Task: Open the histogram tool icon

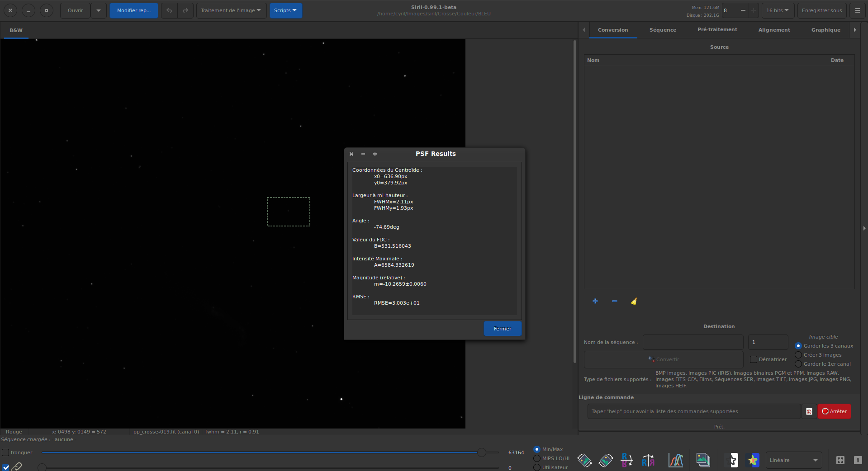Action: coord(676,460)
